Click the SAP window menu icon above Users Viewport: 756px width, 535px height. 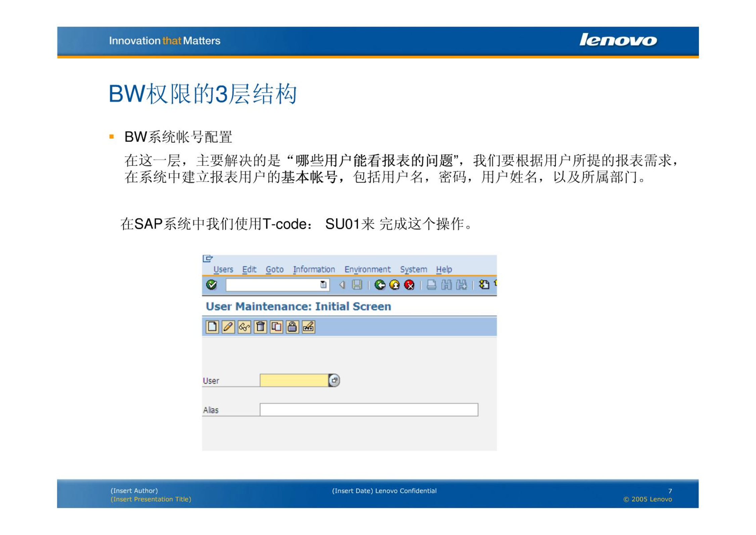208,258
